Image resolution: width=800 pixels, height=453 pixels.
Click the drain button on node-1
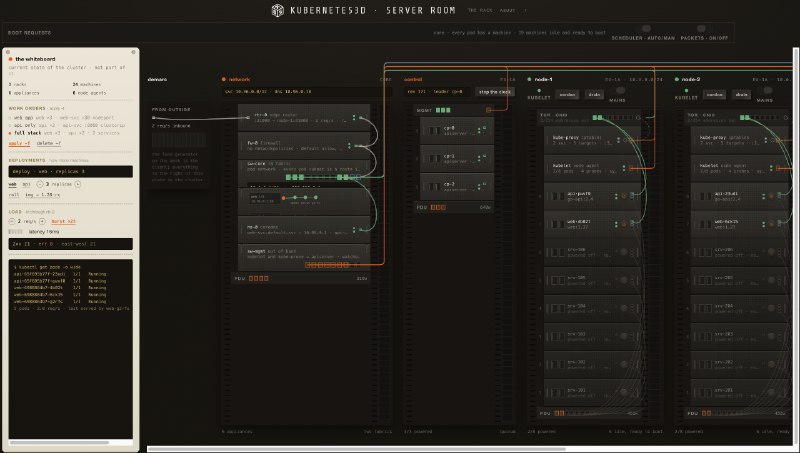pyautogui.click(x=594, y=94)
